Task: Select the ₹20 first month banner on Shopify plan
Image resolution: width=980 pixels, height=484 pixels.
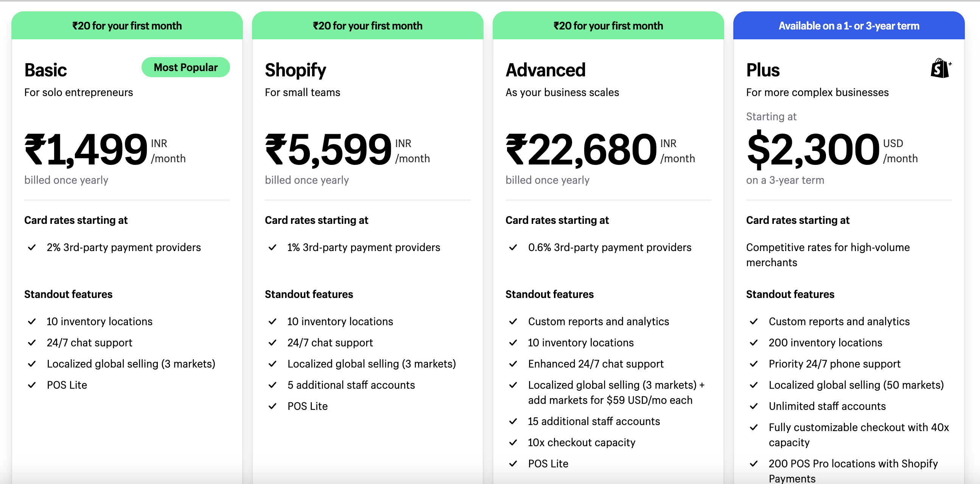Action: [x=367, y=25]
